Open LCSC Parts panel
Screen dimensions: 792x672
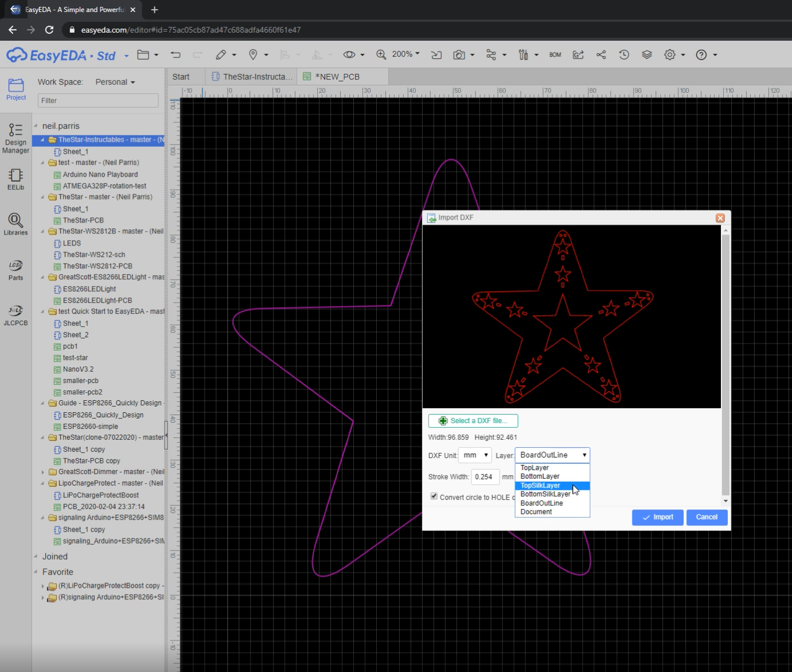coord(15,268)
